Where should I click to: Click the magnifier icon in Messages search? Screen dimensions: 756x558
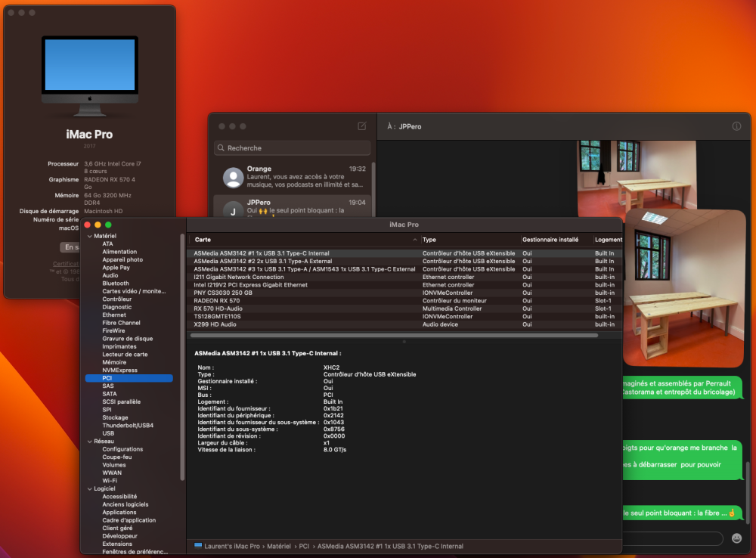(221, 148)
